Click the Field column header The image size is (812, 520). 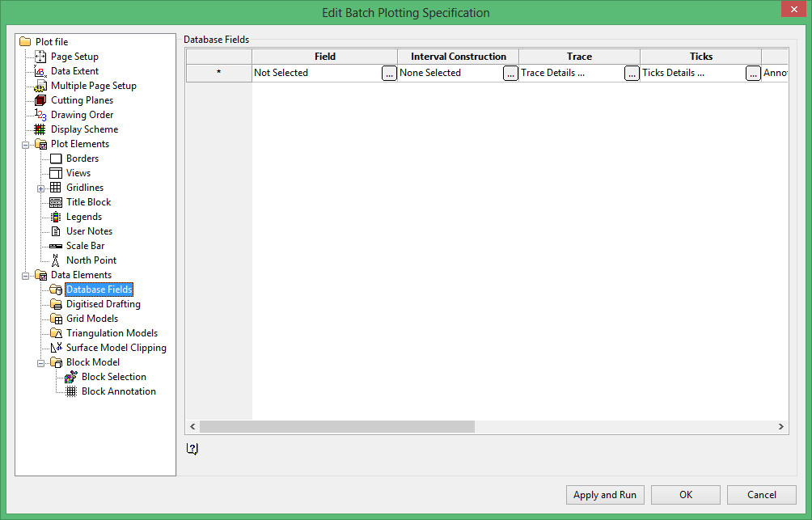[x=324, y=57]
